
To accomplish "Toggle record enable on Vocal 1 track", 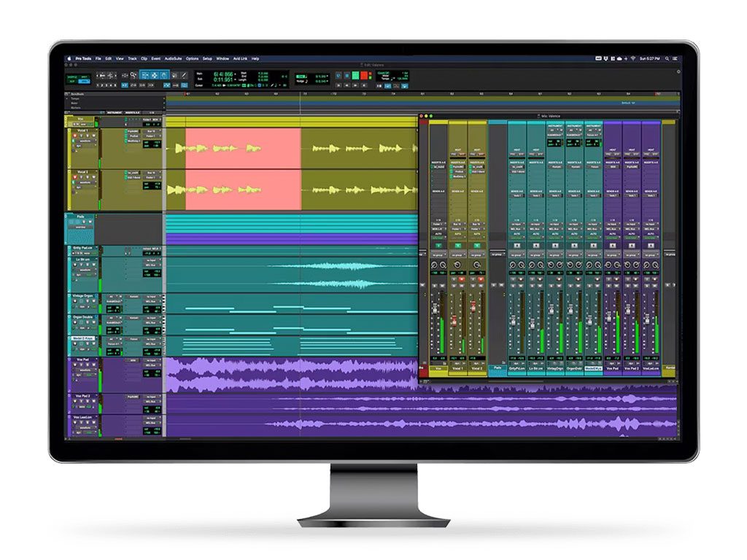I will tap(74, 136).
